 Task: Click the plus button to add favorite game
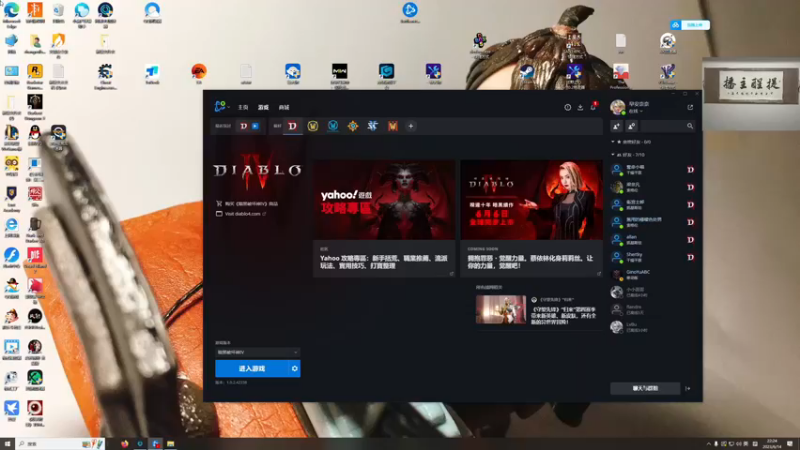coord(411,126)
